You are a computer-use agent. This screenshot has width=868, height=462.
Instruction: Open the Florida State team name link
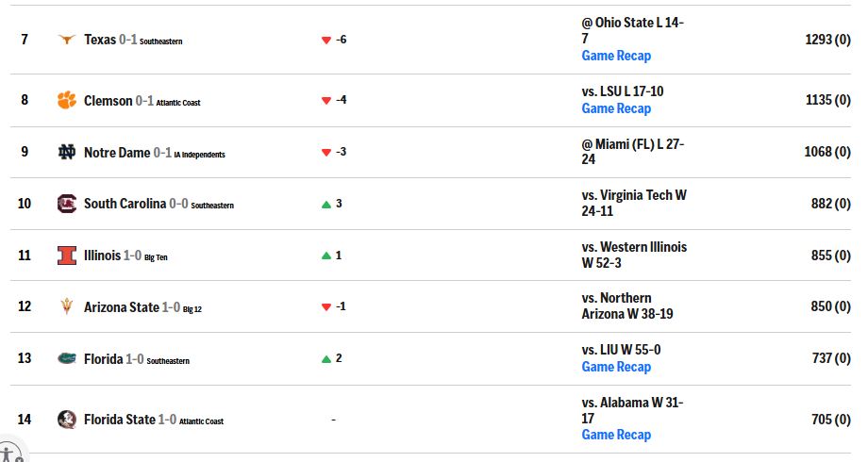(x=120, y=420)
